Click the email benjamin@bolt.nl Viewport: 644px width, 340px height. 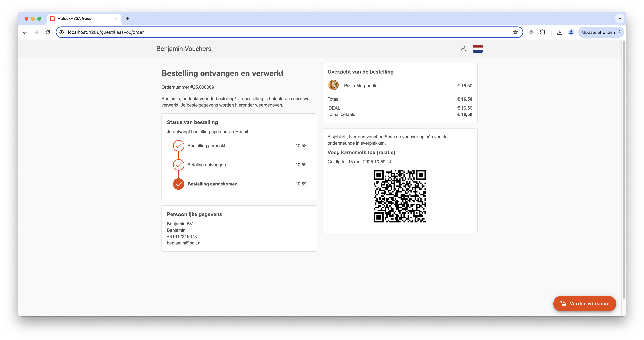point(184,243)
